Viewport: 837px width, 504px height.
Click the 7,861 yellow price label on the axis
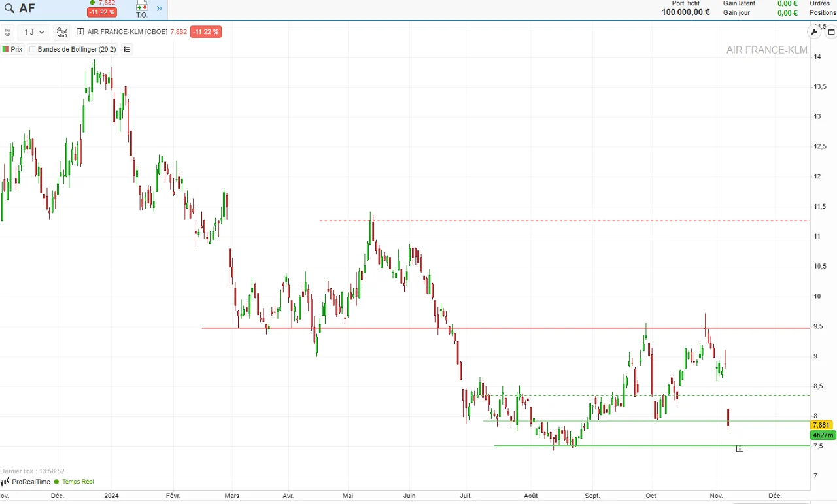coord(822,425)
